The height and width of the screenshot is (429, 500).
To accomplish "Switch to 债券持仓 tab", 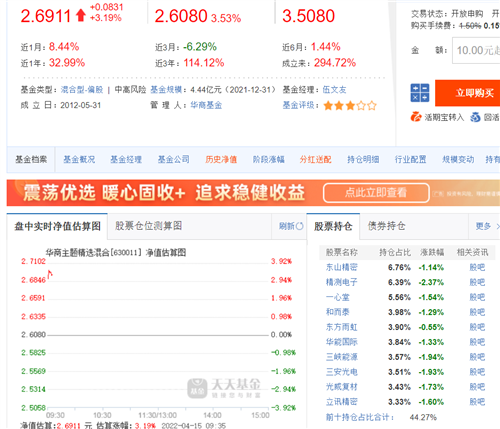I will [x=386, y=226].
